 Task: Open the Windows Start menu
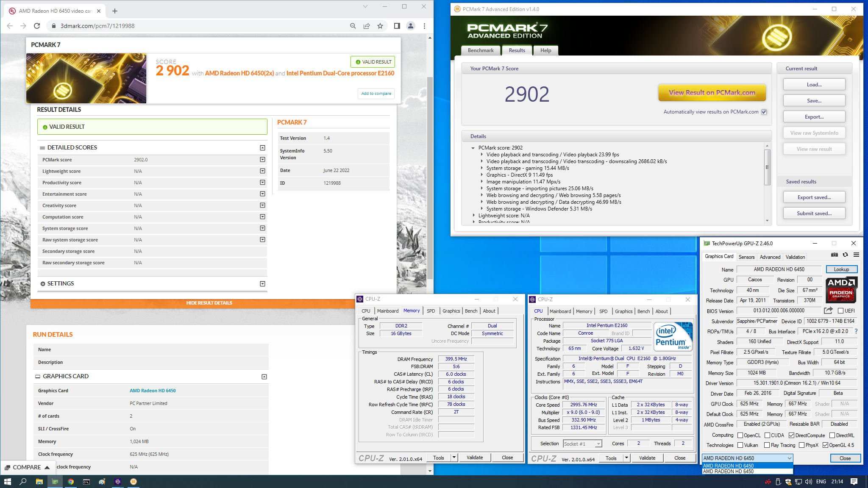7,482
